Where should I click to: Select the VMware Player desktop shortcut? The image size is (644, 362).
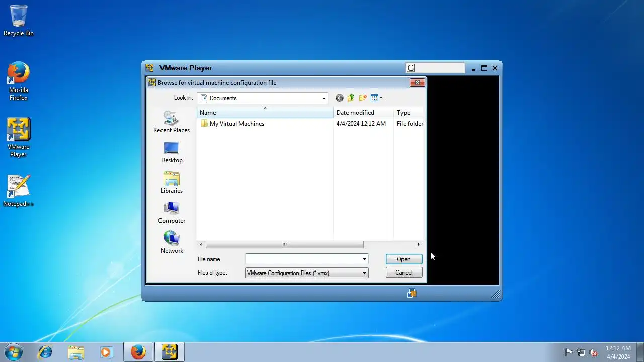tap(19, 138)
